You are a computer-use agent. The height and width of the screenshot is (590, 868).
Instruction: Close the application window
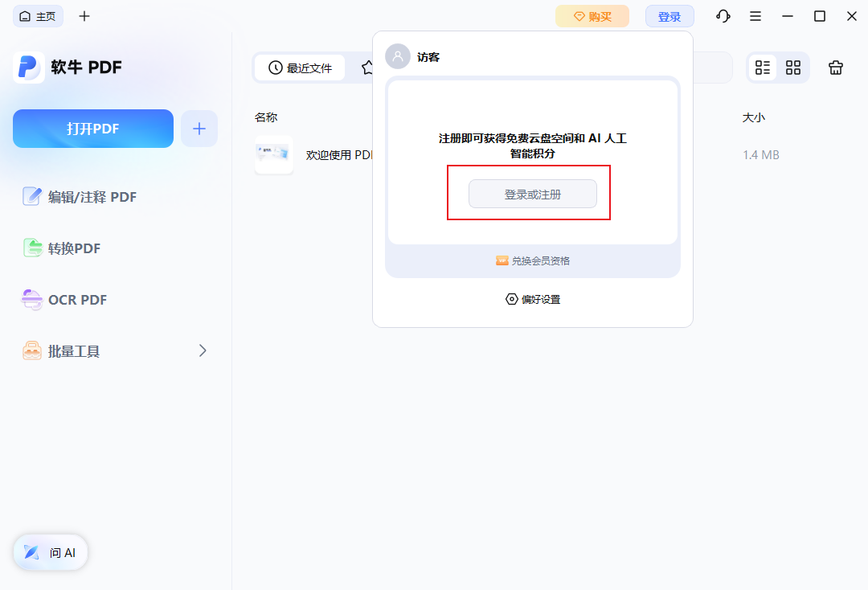click(852, 16)
